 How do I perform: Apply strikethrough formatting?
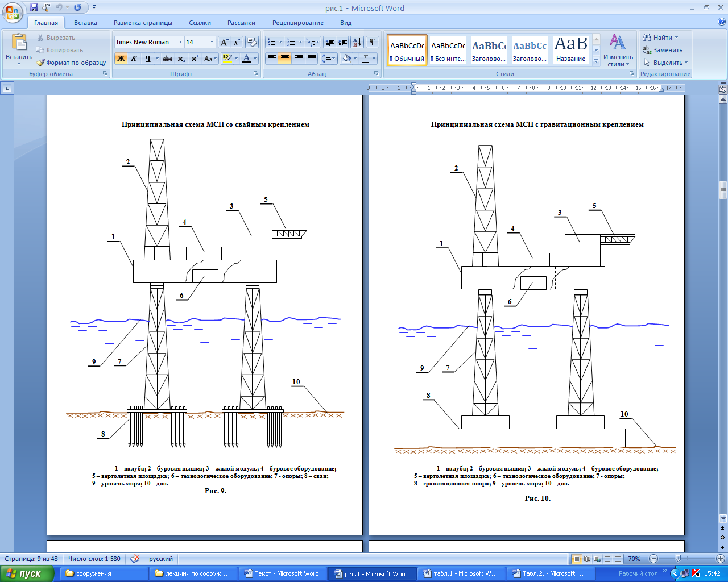(x=167, y=59)
